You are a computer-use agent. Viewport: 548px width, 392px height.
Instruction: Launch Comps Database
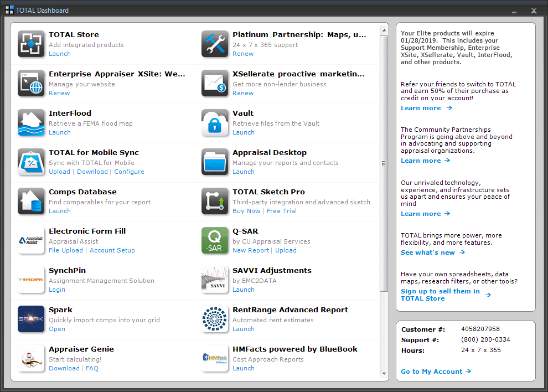[60, 211]
